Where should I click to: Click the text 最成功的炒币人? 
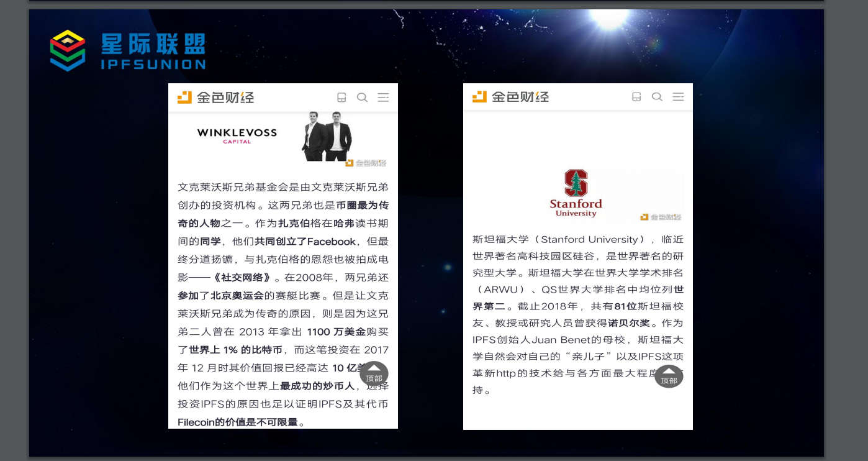317,386
